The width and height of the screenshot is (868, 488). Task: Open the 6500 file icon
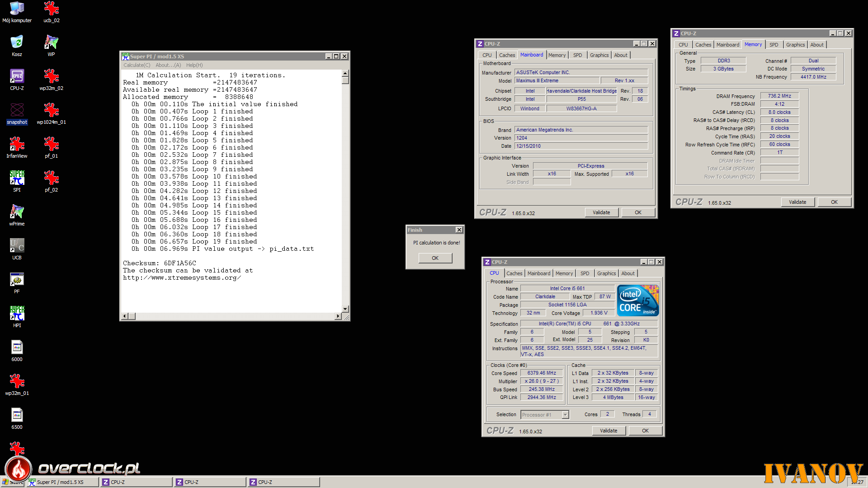click(x=17, y=418)
